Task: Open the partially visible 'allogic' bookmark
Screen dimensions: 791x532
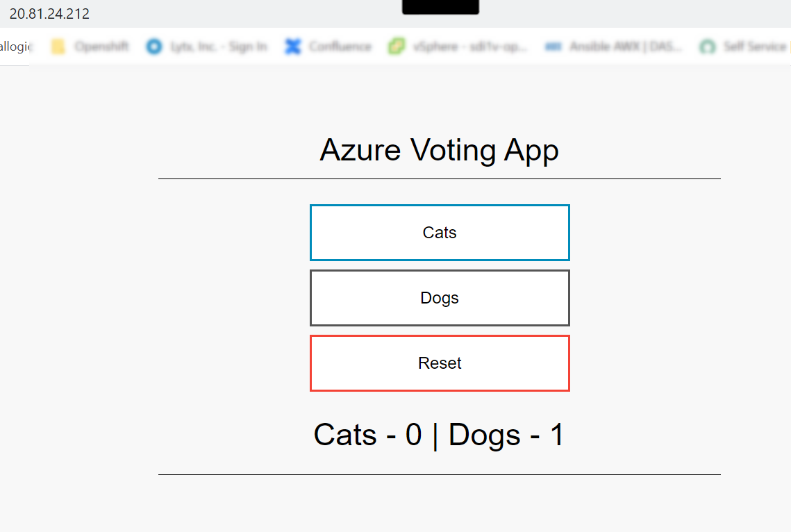Action: pos(16,47)
